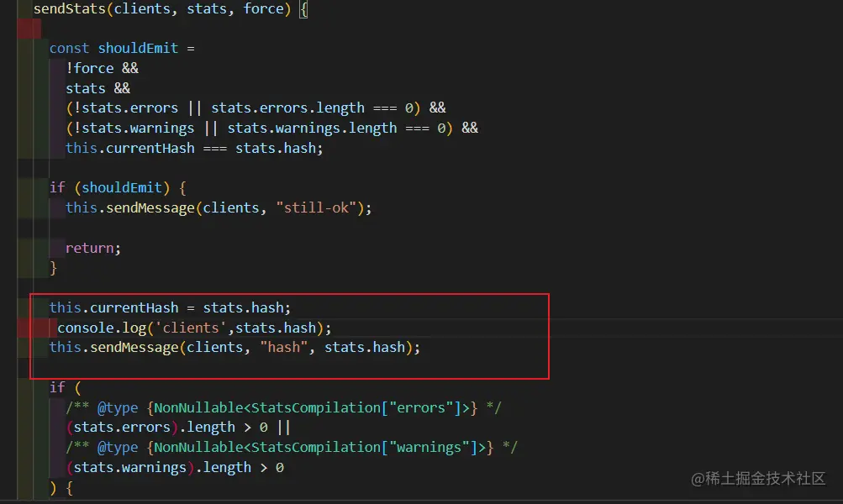Click the force parameter in the sendStats signature

[x=263, y=8]
